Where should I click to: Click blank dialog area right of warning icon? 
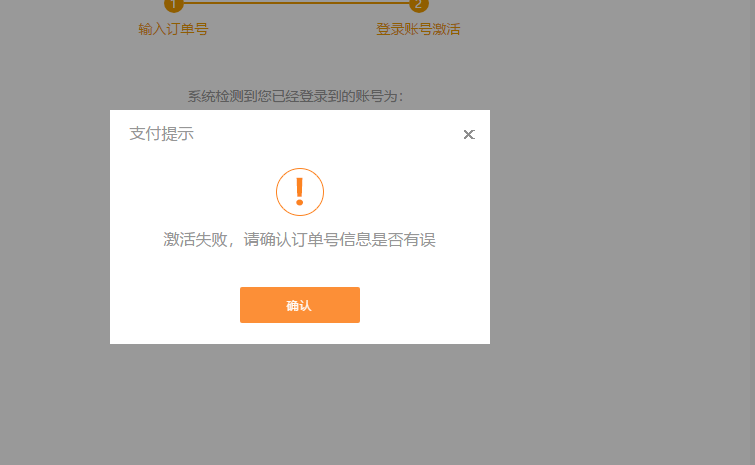[410, 192]
